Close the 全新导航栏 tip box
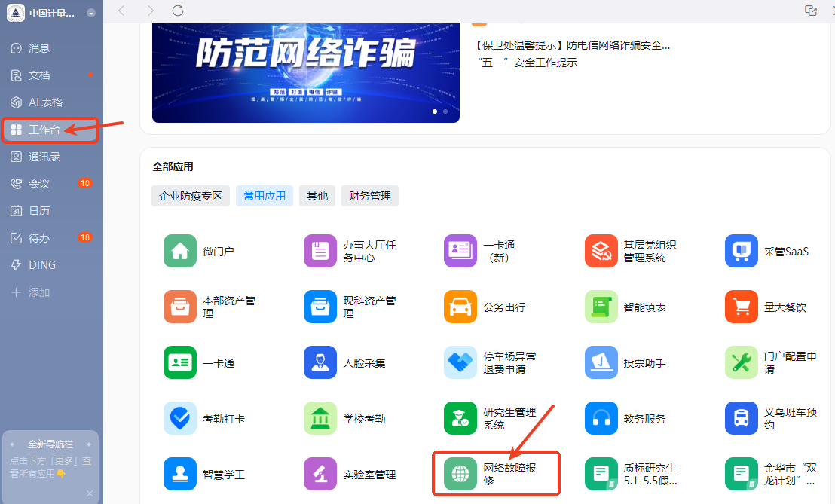The image size is (835, 504). pyautogui.click(x=90, y=493)
